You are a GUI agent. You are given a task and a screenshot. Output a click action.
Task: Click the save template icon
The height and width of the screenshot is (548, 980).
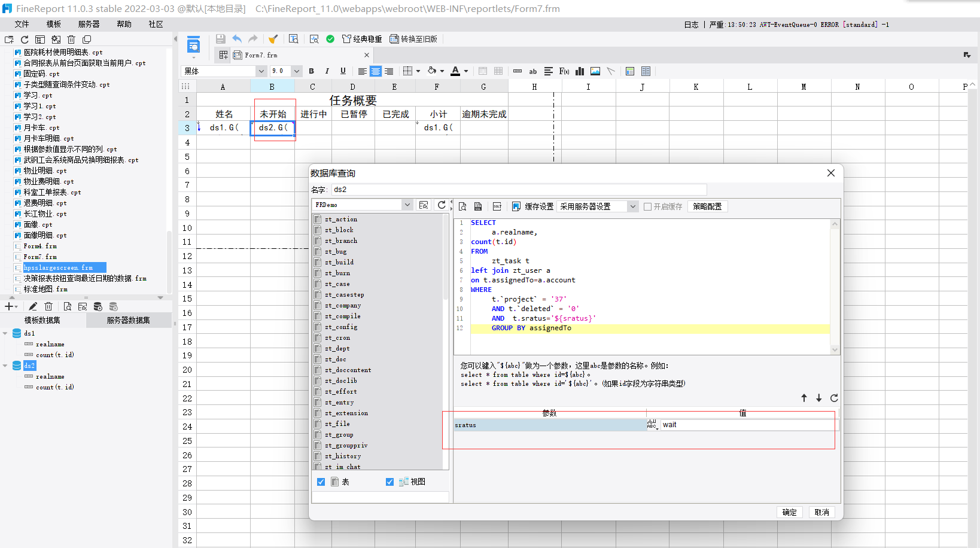point(221,39)
